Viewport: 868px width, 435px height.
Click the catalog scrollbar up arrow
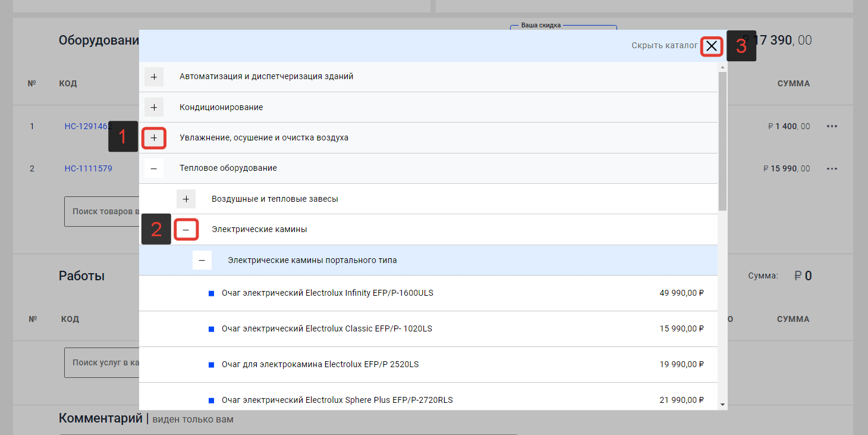pyautogui.click(x=723, y=67)
